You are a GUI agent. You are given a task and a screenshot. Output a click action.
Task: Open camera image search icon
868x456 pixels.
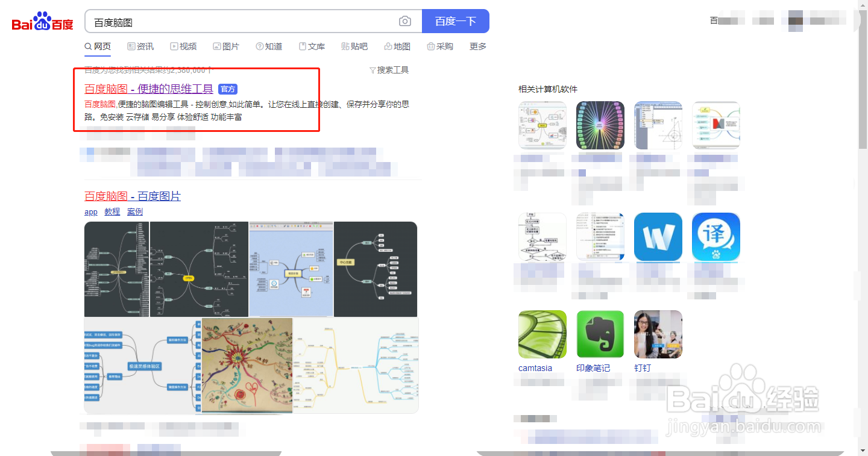(x=405, y=22)
